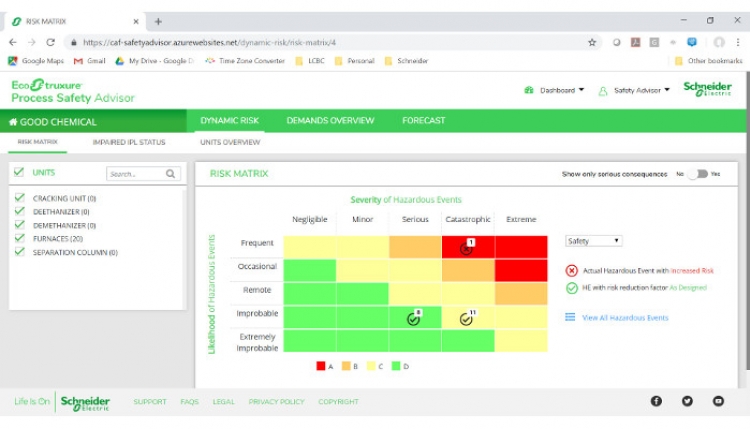Click the YouTube icon in footer
750x429 pixels.
coord(718,401)
